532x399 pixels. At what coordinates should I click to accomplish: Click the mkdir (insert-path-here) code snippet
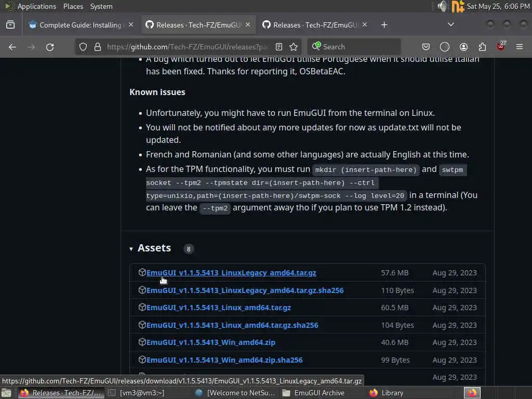(366, 170)
